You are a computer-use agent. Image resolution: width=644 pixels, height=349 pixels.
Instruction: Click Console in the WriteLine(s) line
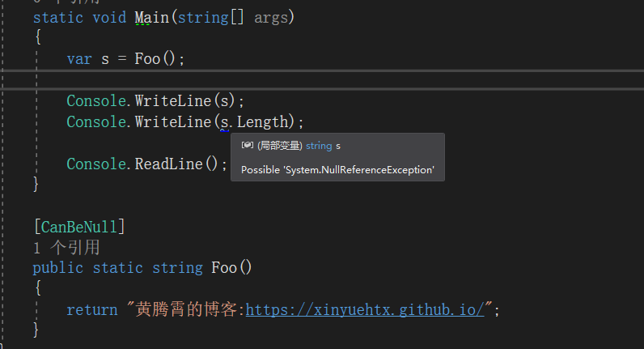click(x=96, y=100)
